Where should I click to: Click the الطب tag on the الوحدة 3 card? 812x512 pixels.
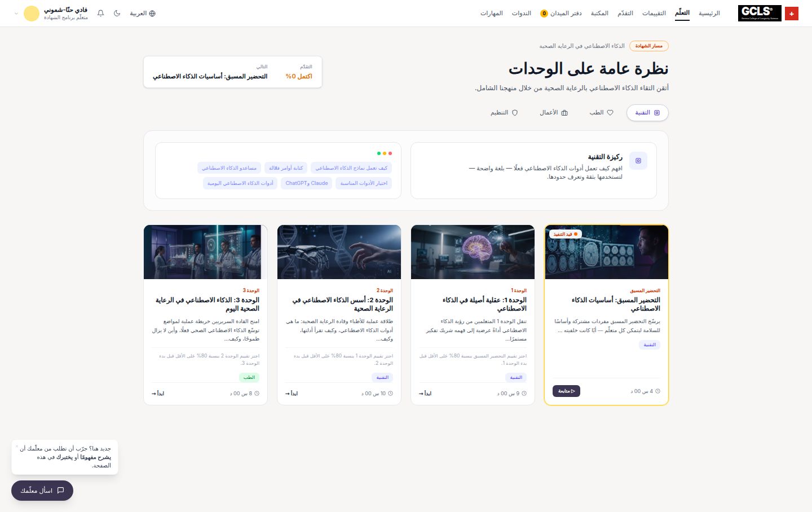click(x=249, y=377)
